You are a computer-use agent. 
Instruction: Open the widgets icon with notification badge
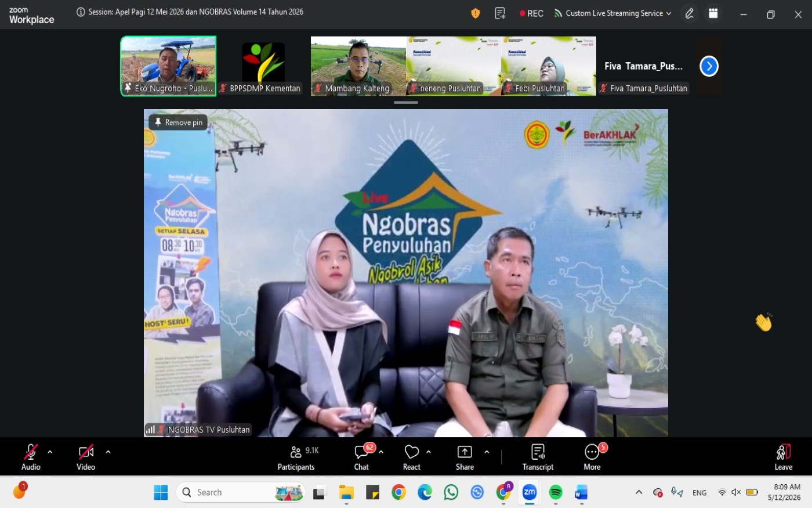tap(19, 491)
